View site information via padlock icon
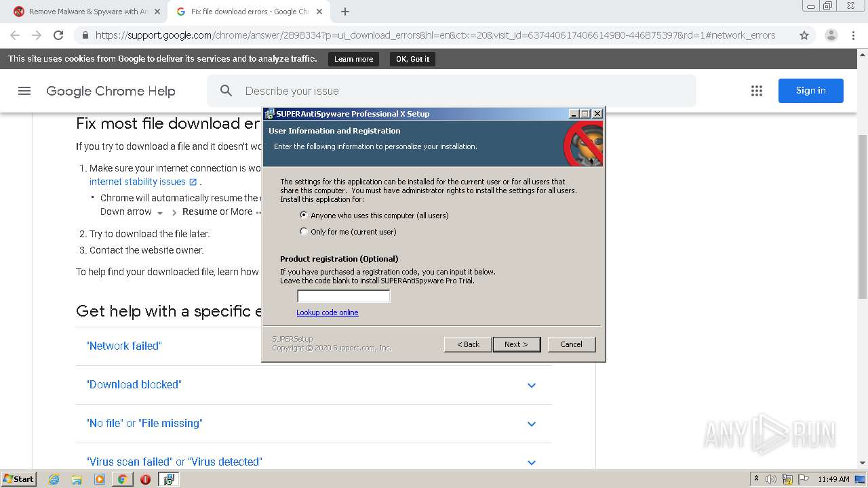 (85, 35)
